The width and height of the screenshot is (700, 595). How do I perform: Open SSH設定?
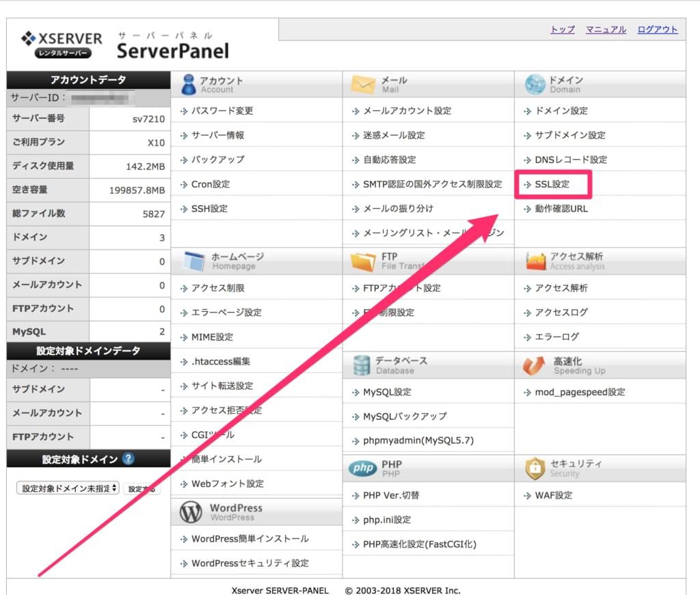[209, 209]
